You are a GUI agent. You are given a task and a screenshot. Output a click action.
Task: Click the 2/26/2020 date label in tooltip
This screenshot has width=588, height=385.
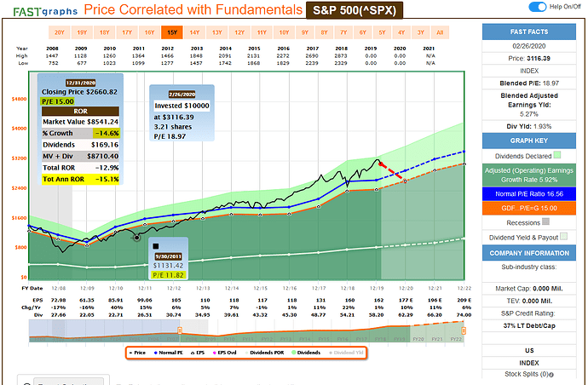pos(182,95)
